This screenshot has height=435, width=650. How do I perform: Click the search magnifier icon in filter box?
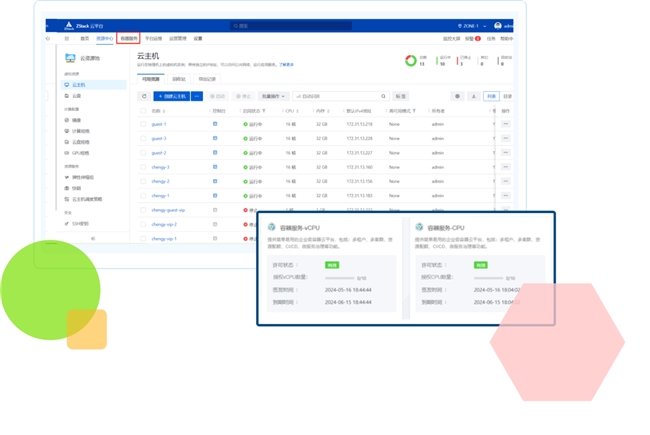[x=383, y=97]
